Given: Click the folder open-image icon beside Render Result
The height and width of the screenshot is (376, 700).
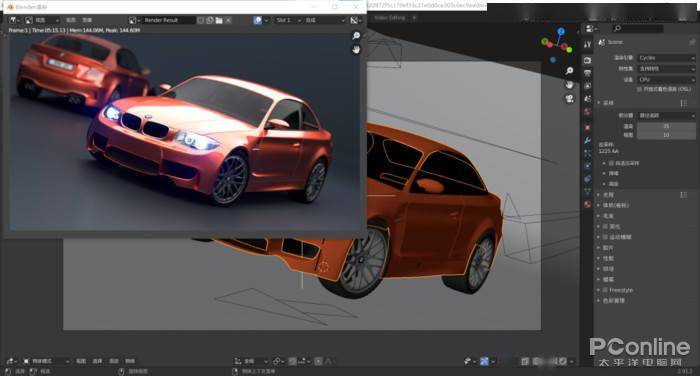Looking at the screenshot, I should [219, 20].
